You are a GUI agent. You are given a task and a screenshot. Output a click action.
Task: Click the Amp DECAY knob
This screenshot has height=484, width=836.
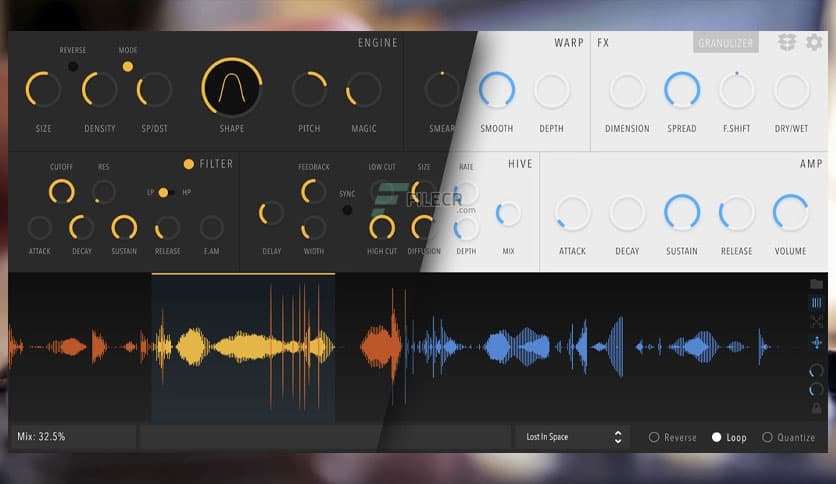(x=627, y=213)
